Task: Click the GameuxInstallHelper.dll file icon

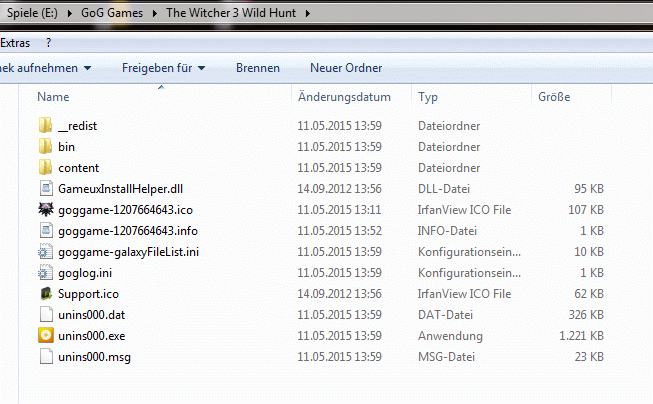Action: click(x=46, y=188)
